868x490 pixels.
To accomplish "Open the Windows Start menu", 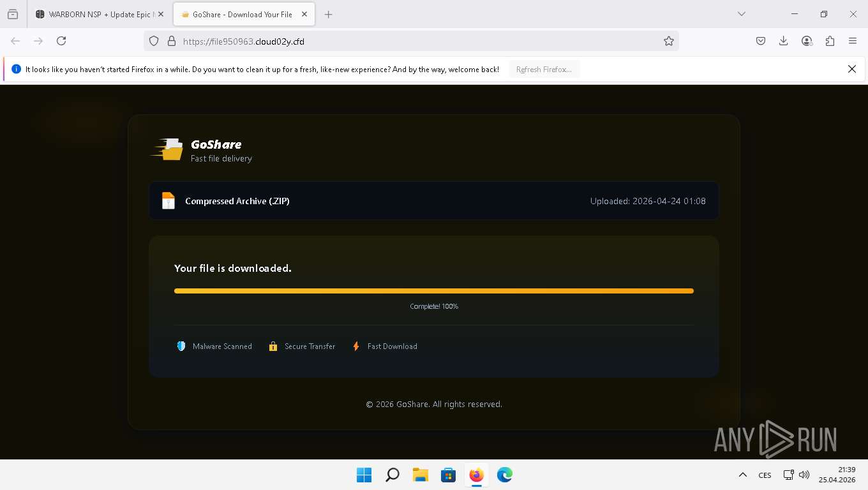I will [x=364, y=475].
